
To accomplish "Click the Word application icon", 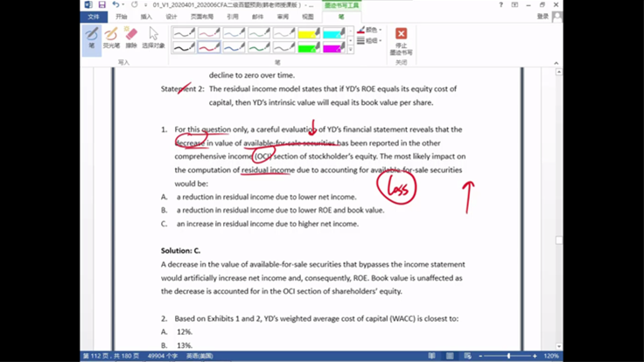I will [88, 4].
